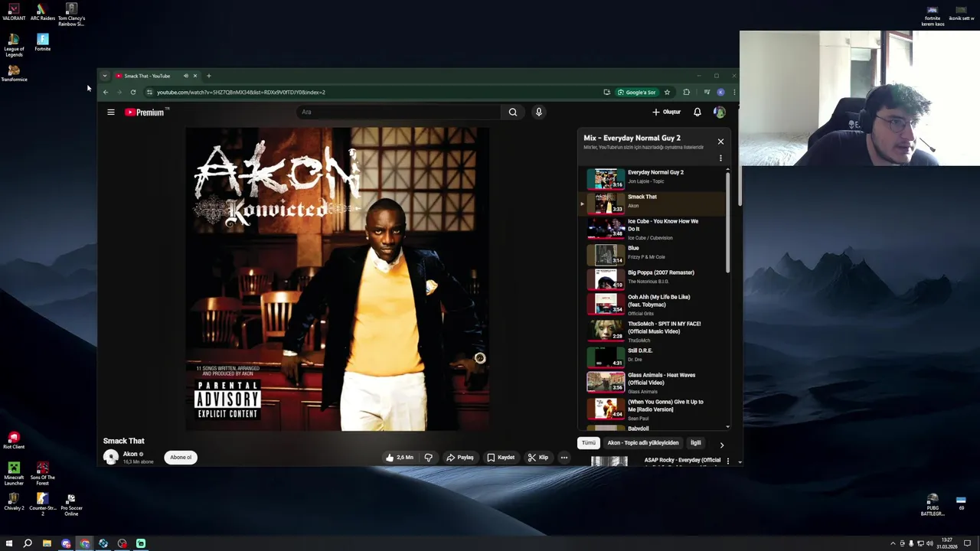Open the Akon channel avatar
The height and width of the screenshot is (551, 980).
point(111,457)
